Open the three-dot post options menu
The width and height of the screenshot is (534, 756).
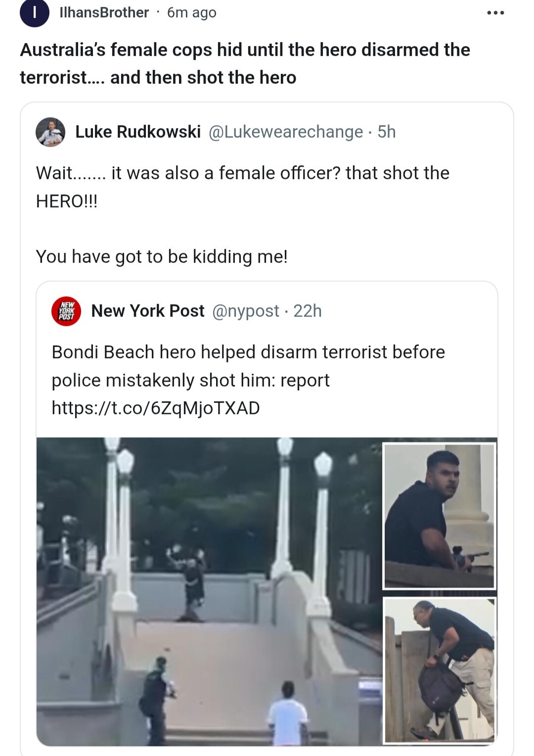coord(495,13)
